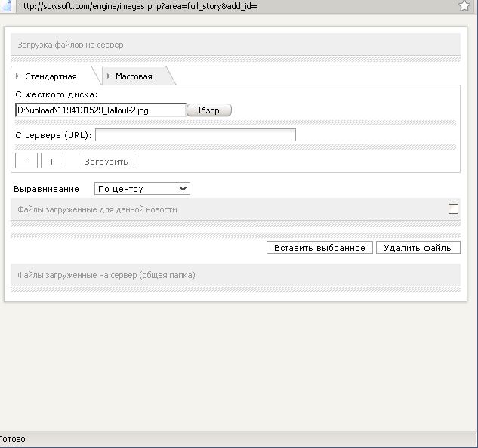Click the Загрузка файлов на сервер header
Image resolution: width=478 pixels, height=448 pixels.
[70, 45]
